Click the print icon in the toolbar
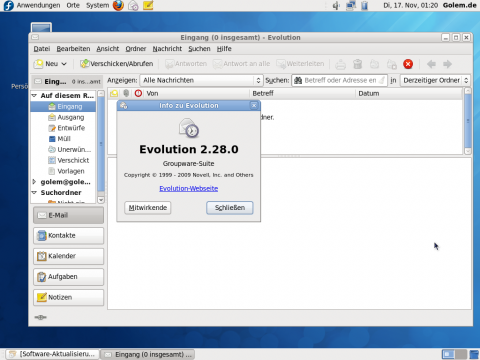Image resolution: width=480 pixels, height=360 pixels. point(340,64)
